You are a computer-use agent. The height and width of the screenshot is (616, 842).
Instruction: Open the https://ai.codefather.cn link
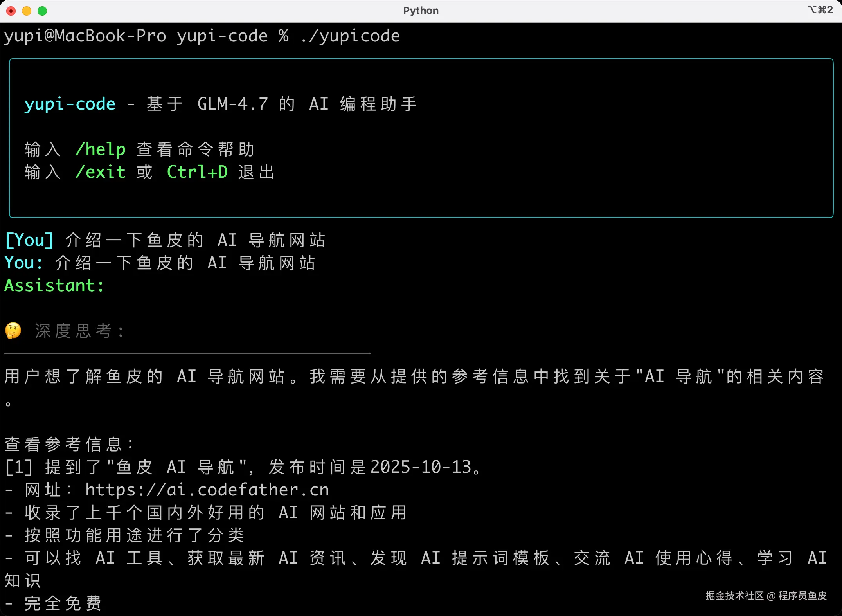207,490
